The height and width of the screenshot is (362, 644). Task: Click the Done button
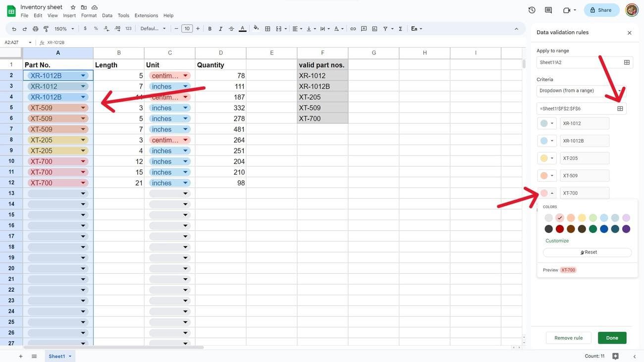click(612, 338)
